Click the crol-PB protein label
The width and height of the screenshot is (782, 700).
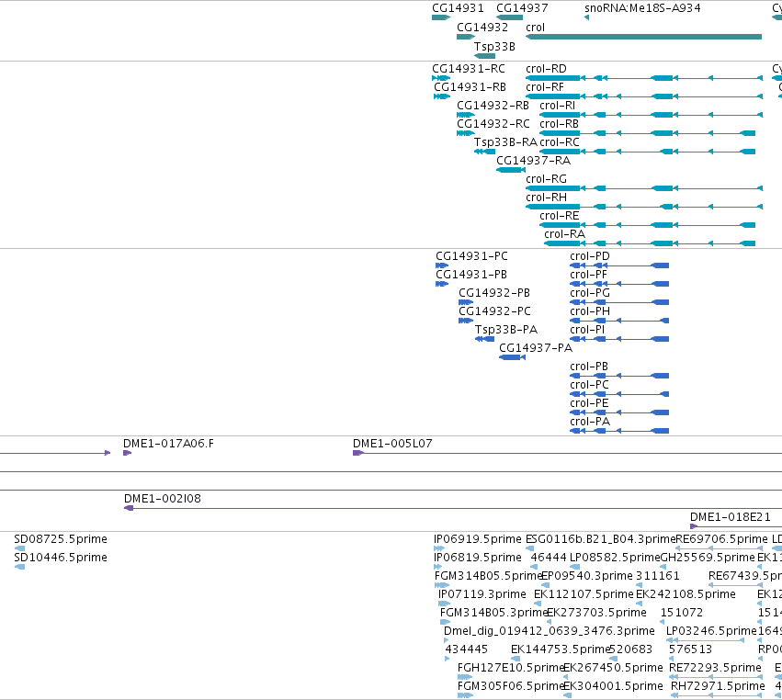pos(589,367)
